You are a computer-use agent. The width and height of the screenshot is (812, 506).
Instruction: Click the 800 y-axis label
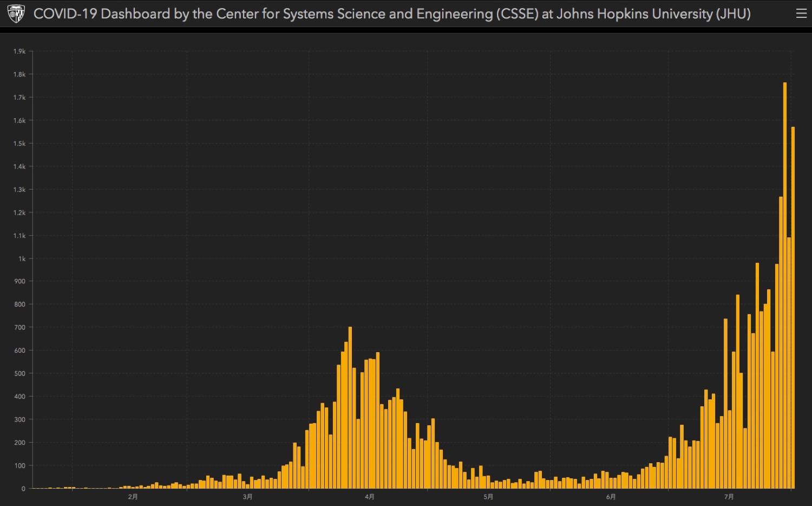point(20,304)
